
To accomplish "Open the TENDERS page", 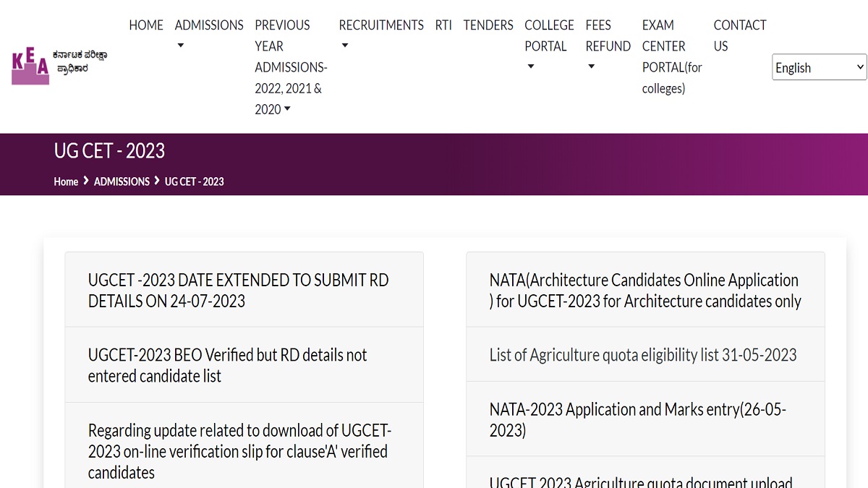I will pyautogui.click(x=488, y=25).
